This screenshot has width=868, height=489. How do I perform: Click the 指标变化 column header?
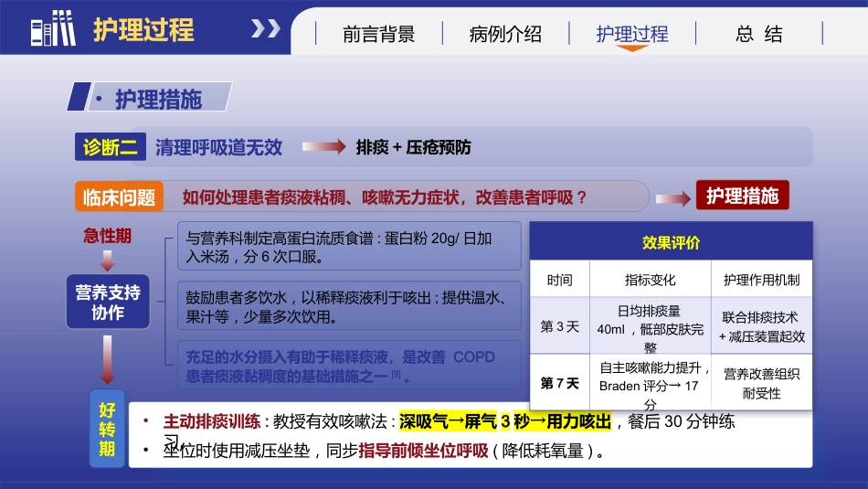tap(651, 280)
